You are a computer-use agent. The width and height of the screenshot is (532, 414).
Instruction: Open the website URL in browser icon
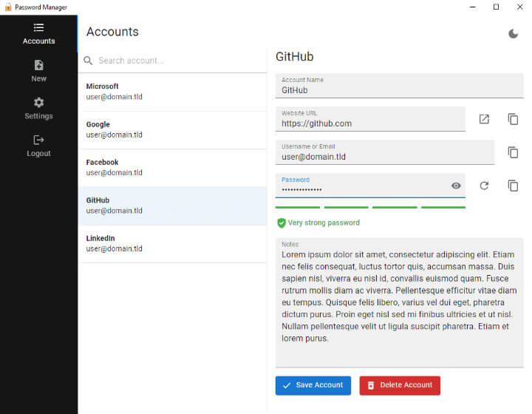coord(484,119)
